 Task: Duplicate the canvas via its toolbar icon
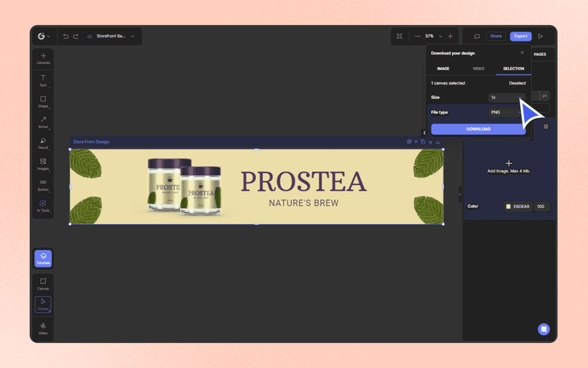tap(423, 141)
